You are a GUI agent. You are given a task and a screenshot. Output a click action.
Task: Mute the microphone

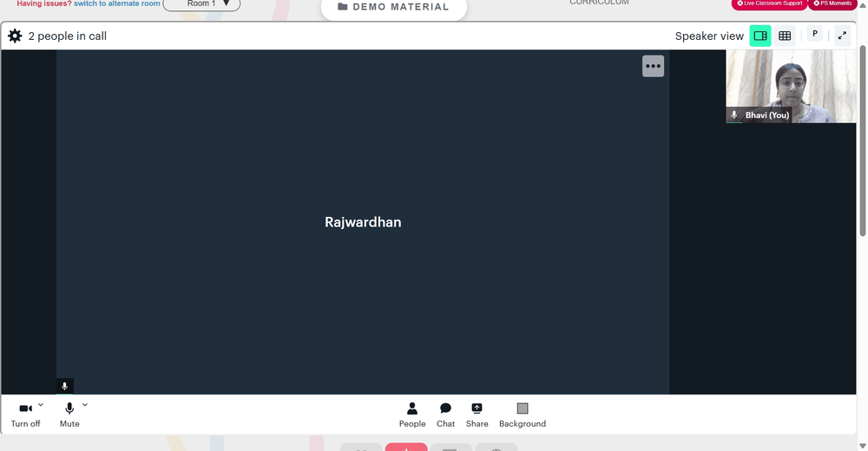[69, 414]
